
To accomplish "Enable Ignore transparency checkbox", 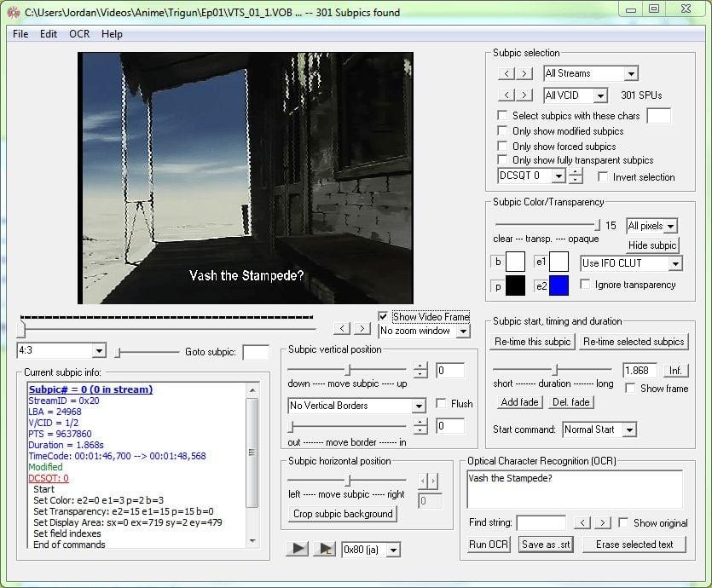I will tap(585, 284).
